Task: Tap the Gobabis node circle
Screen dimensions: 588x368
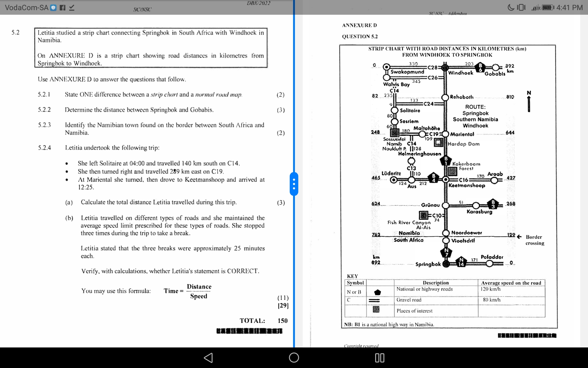Action: click(x=496, y=67)
